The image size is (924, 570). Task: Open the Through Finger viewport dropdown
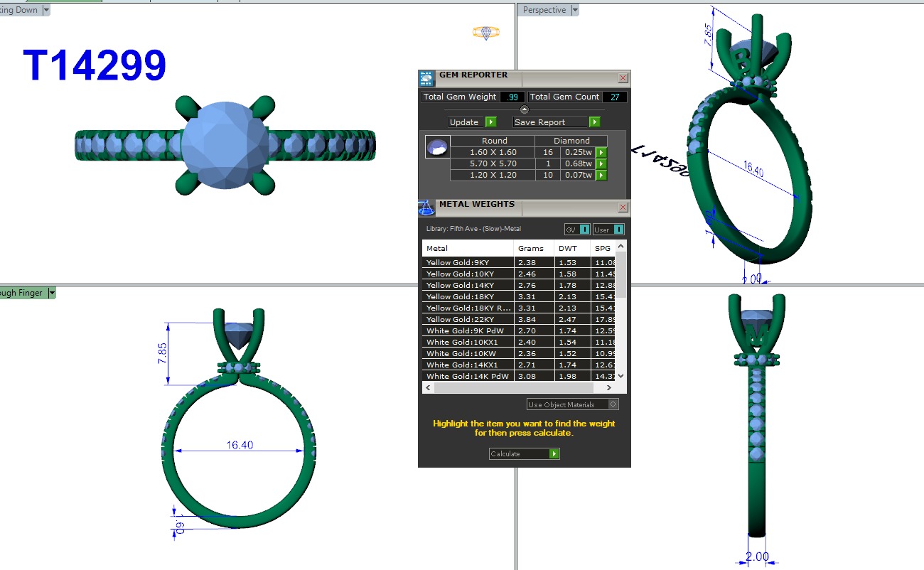(52, 293)
